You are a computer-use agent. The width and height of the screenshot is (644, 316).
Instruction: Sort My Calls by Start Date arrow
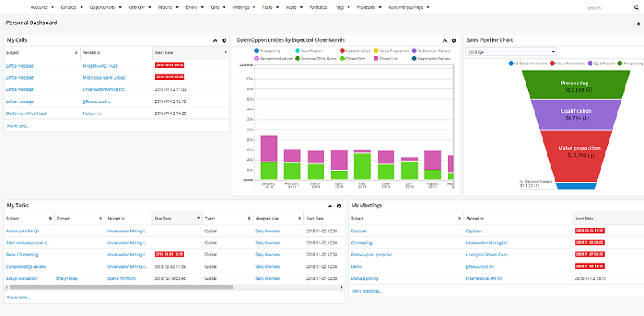point(225,52)
